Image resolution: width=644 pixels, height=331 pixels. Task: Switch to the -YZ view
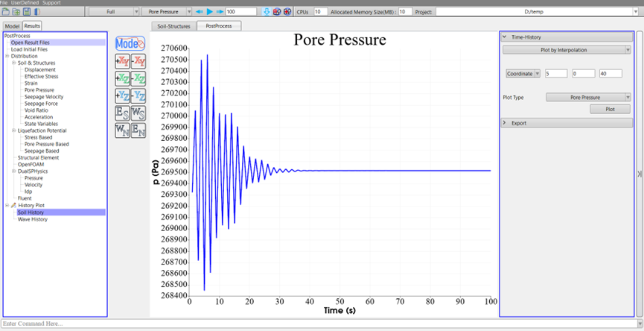(x=138, y=96)
